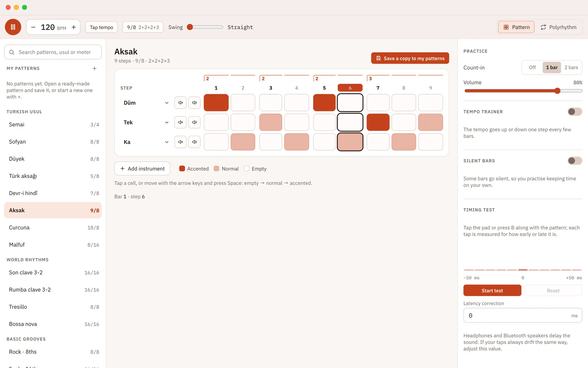Screen dimensions: 588x368
Task: Enable the Tempo Trainer switch
Action: coord(575,112)
